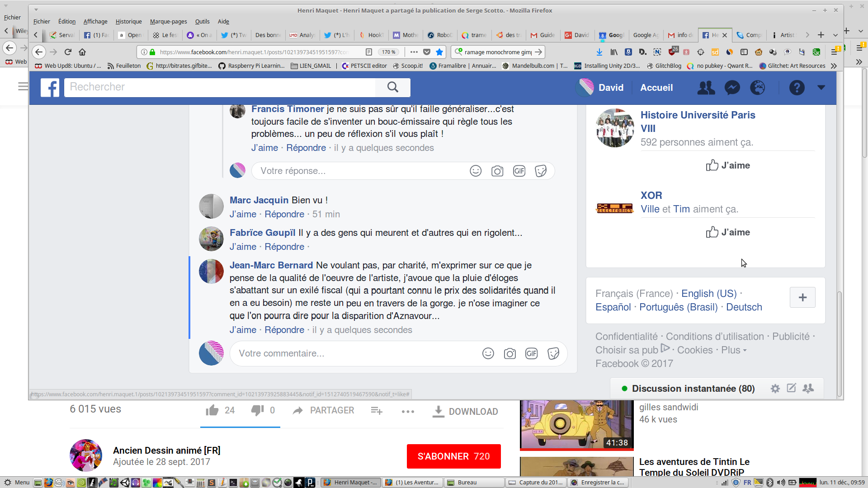Screen dimensions: 868x488
Task: Open the notifications globe icon
Action: tap(758, 88)
